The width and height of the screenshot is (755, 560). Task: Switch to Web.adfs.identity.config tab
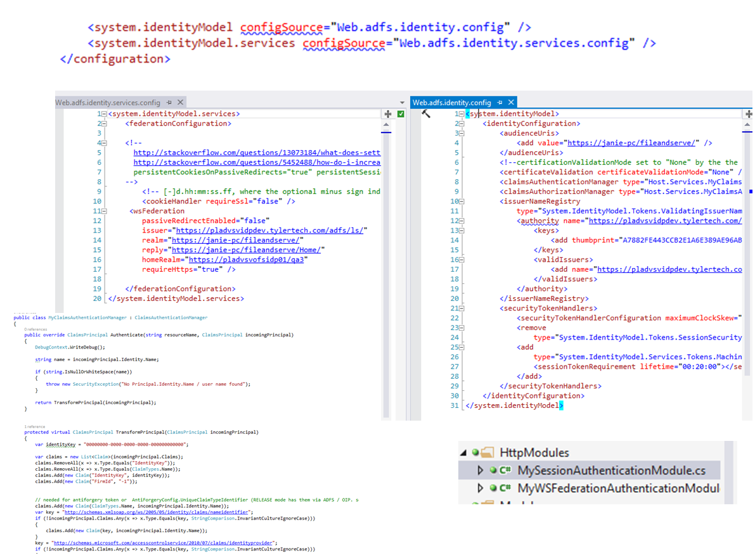[451, 102]
